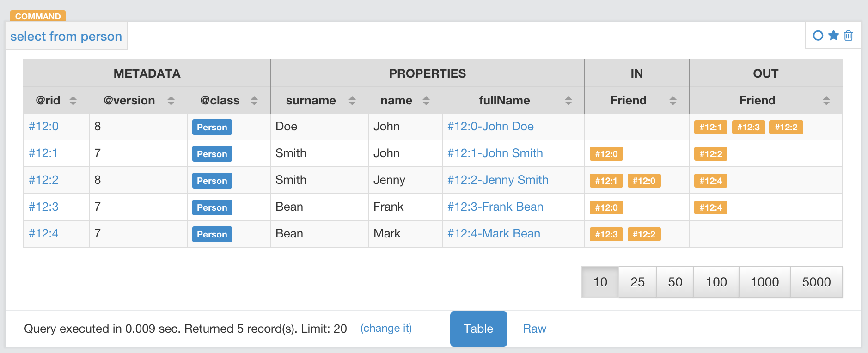This screenshot has width=868, height=353.
Task: Sort by surname column sort arrows
Action: 352,101
